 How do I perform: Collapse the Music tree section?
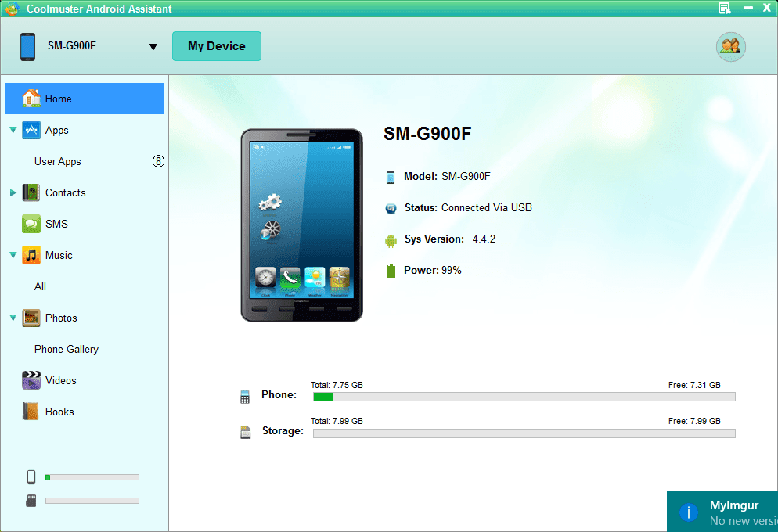point(13,255)
